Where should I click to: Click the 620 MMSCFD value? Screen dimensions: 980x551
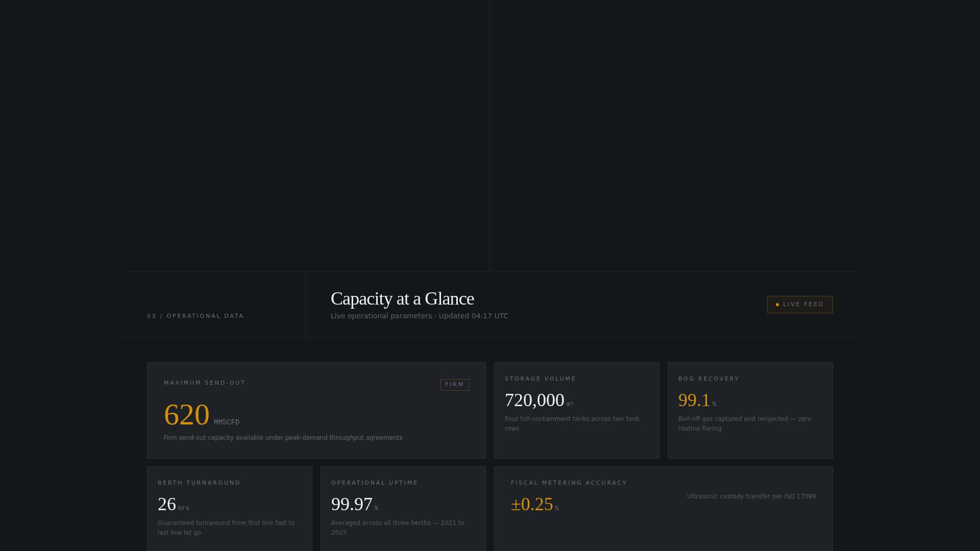click(x=186, y=414)
